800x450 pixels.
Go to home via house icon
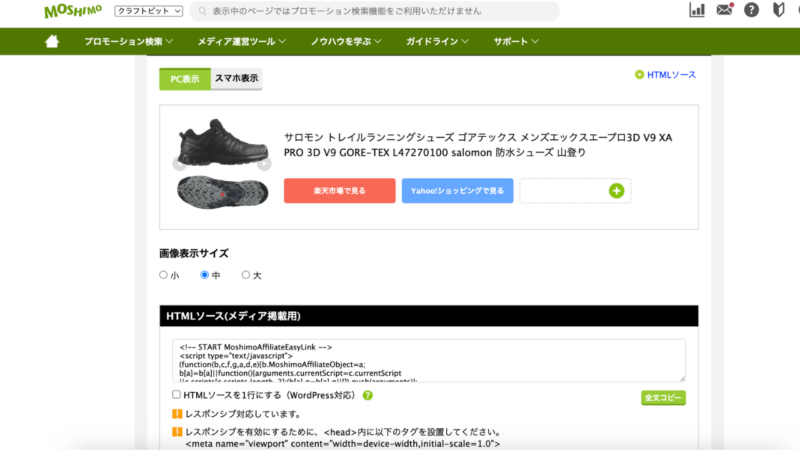(52, 41)
